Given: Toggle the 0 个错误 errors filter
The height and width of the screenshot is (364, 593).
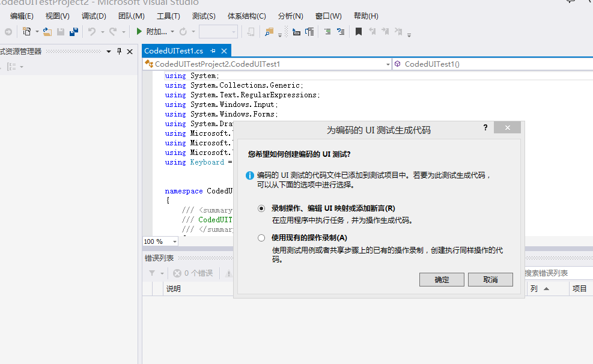Looking at the screenshot, I should pyautogui.click(x=193, y=273).
